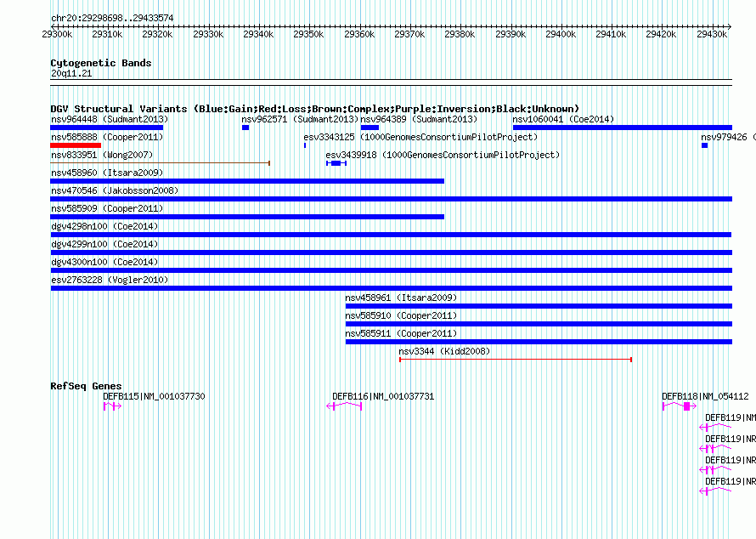Click the DEFB118|NM_054112 gene label
This screenshot has height=539, width=756.
tap(705, 397)
